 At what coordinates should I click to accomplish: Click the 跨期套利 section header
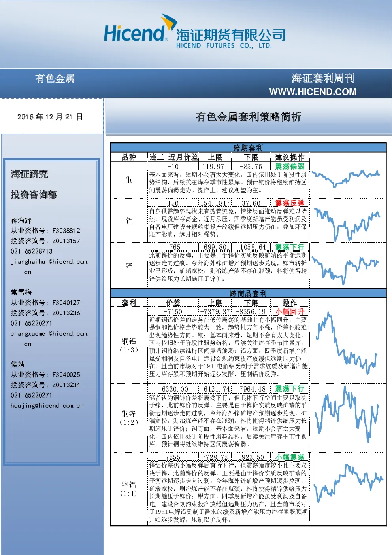(x=248, y=148)
